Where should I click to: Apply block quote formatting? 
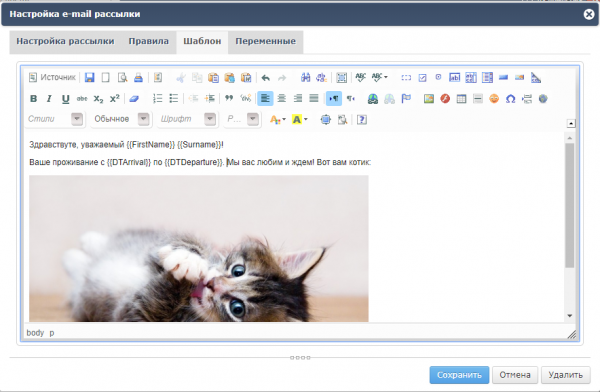[229, 99]
